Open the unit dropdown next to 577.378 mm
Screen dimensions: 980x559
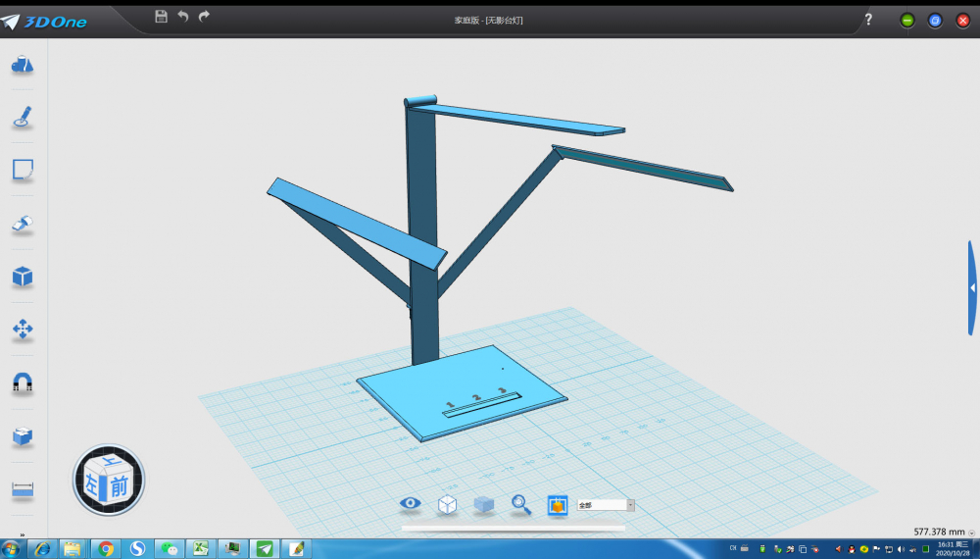(x=971, y=533)
